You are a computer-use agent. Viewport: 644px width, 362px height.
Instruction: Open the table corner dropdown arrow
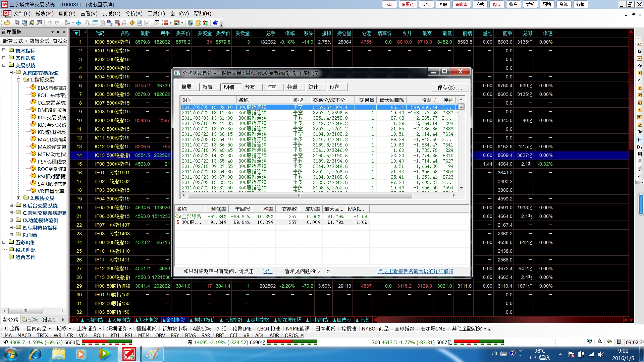point(76,33)
